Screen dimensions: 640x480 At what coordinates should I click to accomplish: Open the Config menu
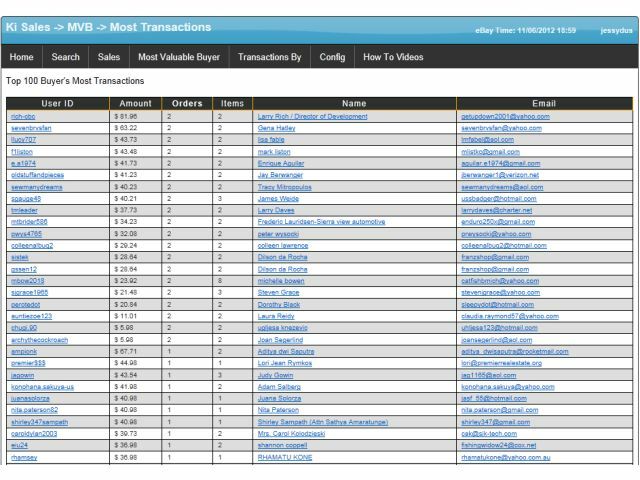[x=332, y=58]
